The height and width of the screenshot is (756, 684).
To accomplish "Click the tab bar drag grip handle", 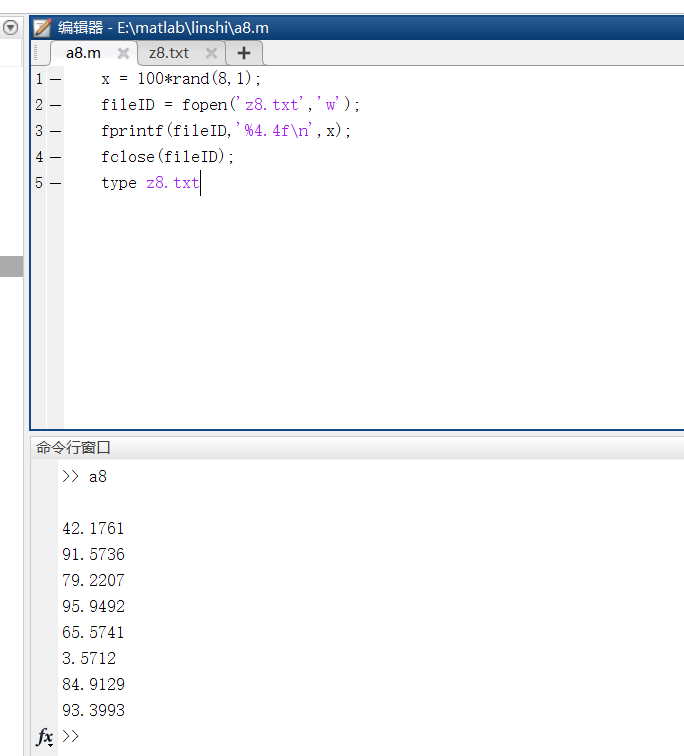I will tap(36, 53).
